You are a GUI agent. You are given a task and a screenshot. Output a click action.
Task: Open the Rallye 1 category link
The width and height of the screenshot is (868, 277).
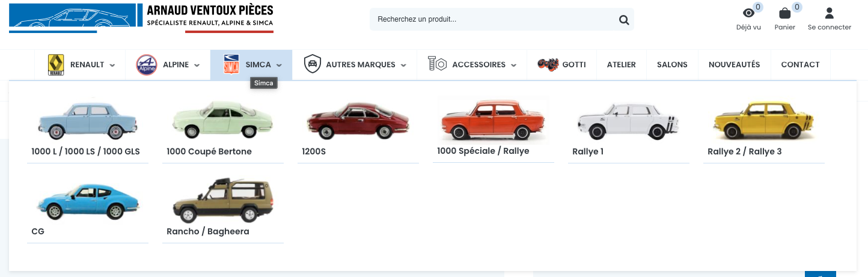click(x=588, y=151)
